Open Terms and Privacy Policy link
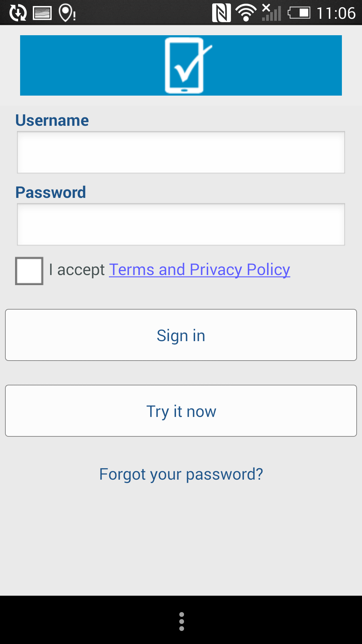The width and height of the screenshot is (362, 644). pyautogui.click(x=199, y=270)
